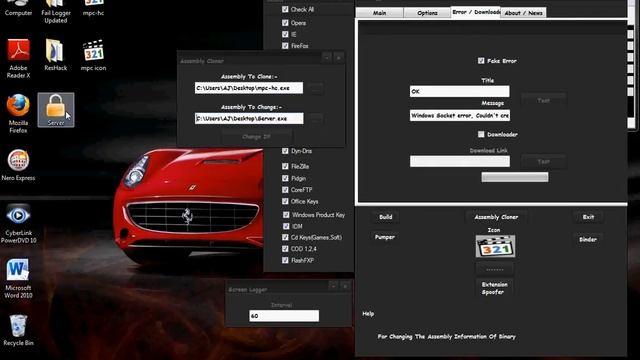Open CyberLink PowerDVD 10 icon

click(18, 223)
